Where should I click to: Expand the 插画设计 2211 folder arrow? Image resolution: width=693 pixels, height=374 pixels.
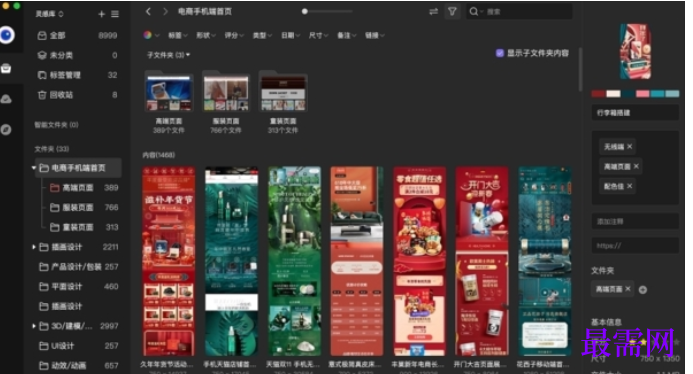(x=34, y=247)
